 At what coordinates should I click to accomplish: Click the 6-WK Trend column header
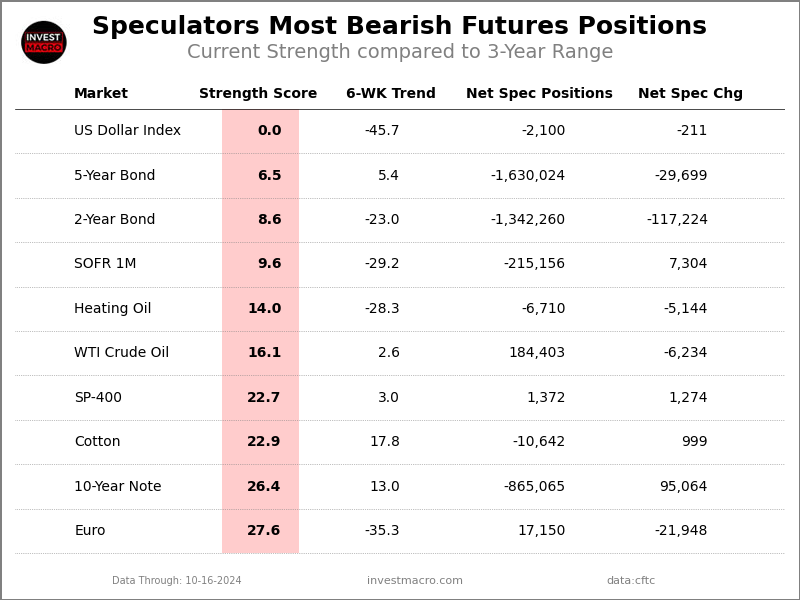tap(391, 94)
